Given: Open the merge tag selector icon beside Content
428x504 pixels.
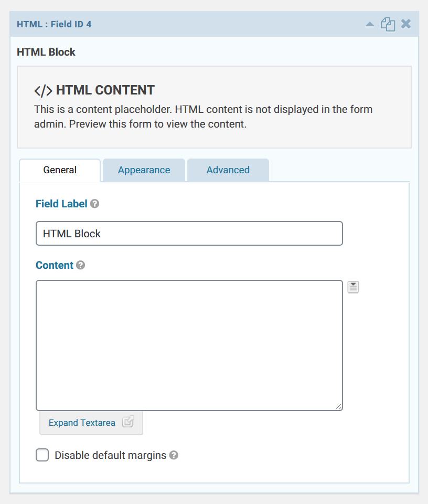Looking at the screenshot, I should point(353,287).
